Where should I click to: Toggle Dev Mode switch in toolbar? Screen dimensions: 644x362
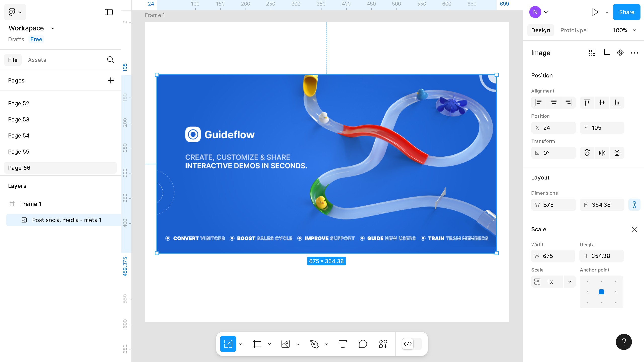[412, 344]
